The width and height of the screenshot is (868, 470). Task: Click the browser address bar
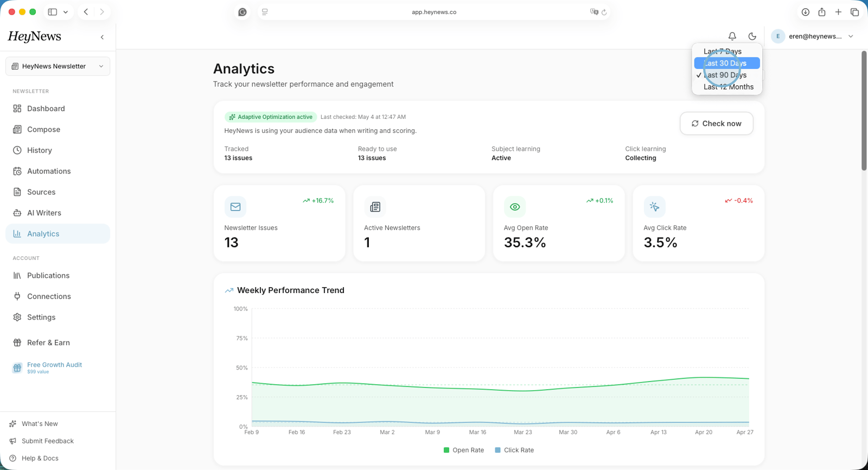tap(434, 12)
